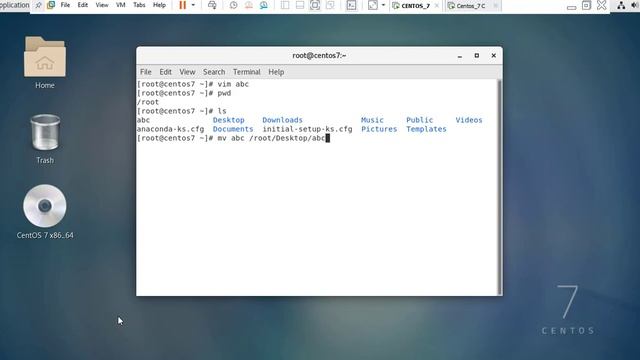
Task: Click the show library sidebar view icon
Action: coord(285,5)
